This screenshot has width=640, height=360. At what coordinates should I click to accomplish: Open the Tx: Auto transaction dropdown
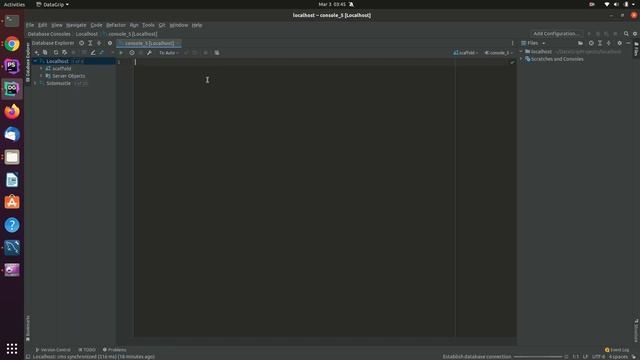[169, 53]
